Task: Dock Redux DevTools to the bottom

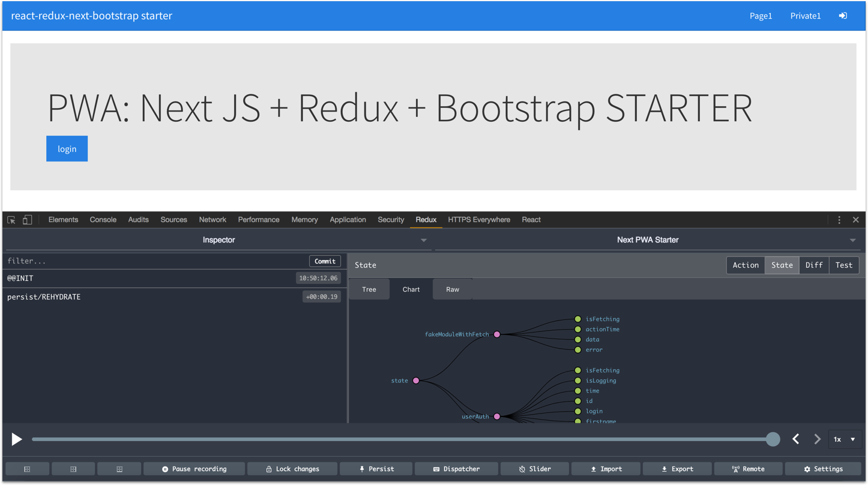Action: click(119, 469)
